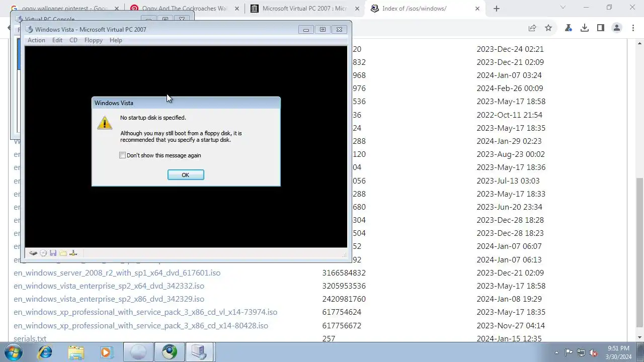Check Don't show this message again

[122, 155]
